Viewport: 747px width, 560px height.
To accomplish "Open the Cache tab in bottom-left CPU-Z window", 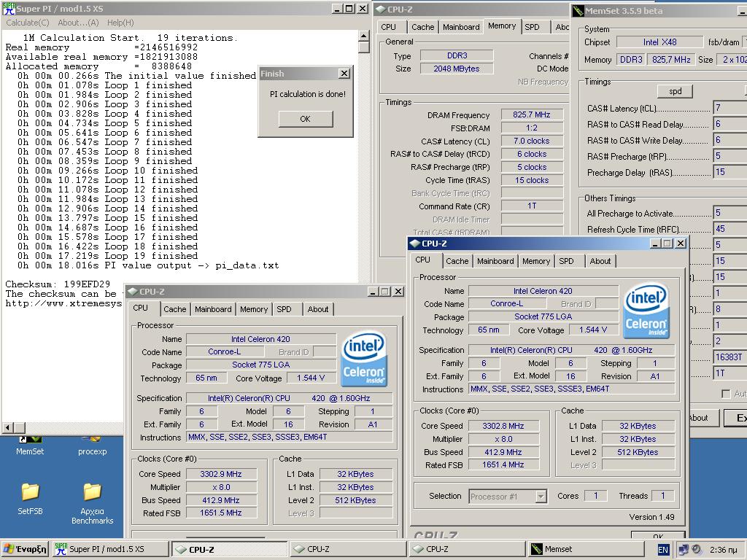I will (x=175, y=309).
